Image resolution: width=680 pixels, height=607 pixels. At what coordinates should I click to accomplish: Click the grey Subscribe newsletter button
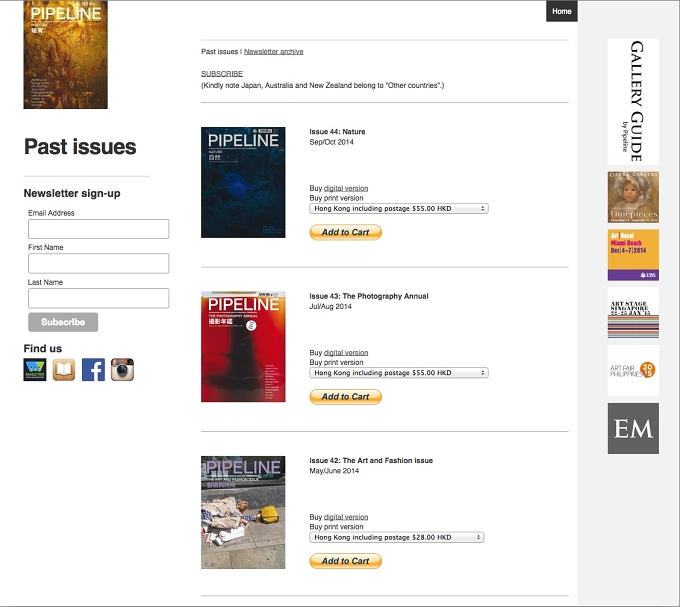click(63, 322)
